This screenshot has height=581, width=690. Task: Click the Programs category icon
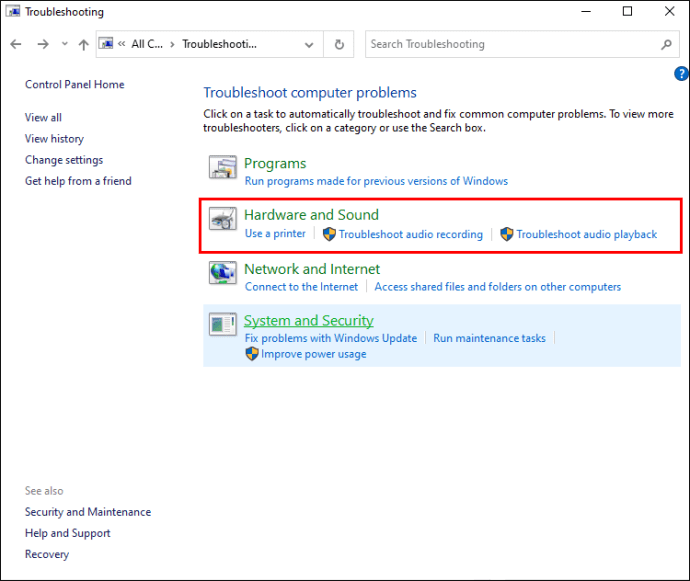tap(223, 167)
